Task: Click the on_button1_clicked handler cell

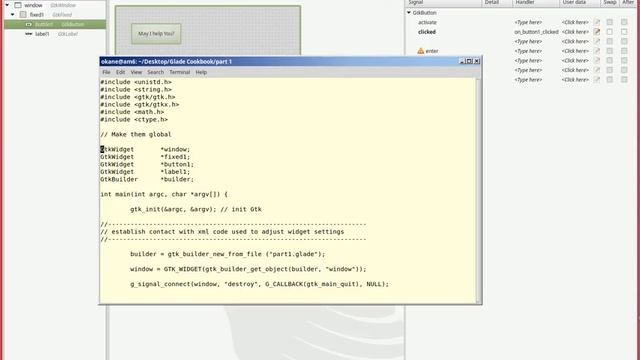Action: pyautogui.click(x=536, y=32)
